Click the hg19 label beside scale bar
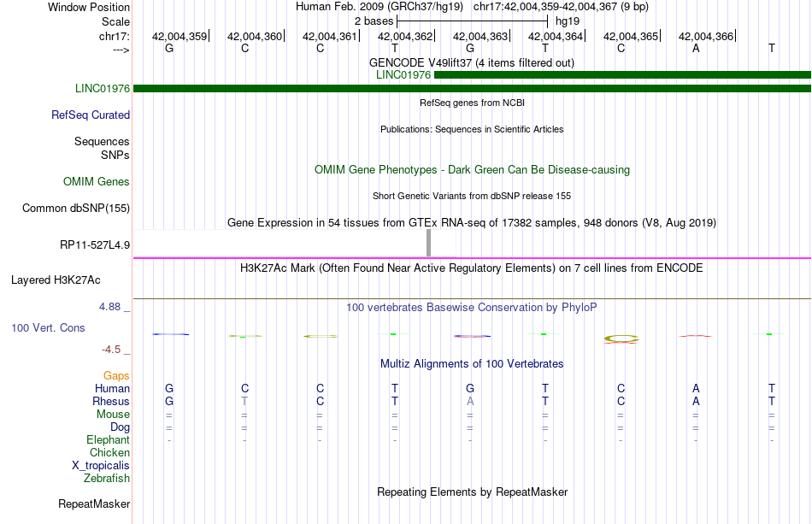812x524 pixels. pos(568,21)
